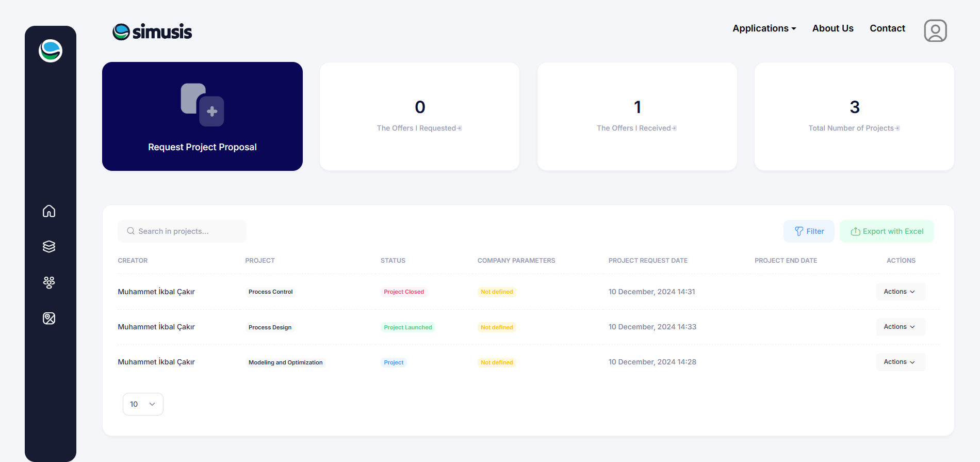Open the stacked layers sidebar icon

(49, 247)
